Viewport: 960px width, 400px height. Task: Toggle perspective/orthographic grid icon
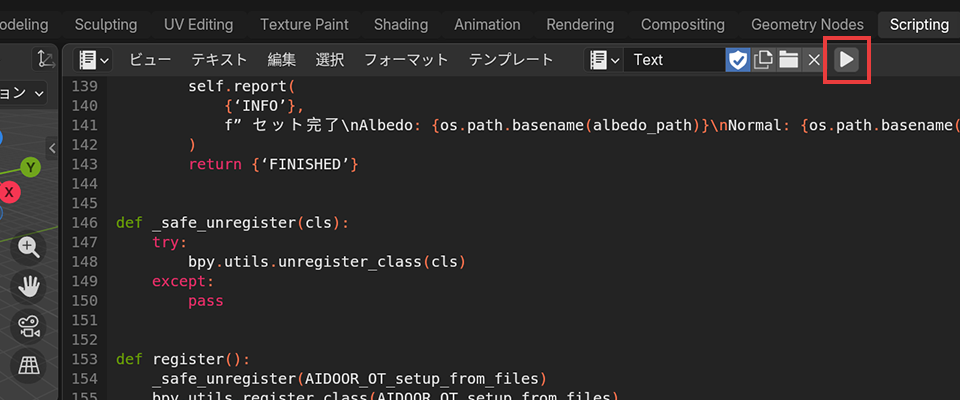pos(29,365)
